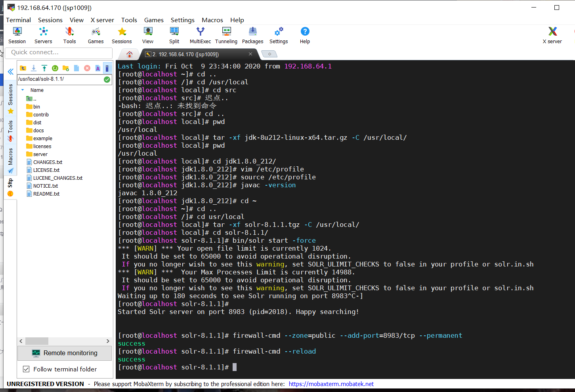The image size is (575, 392).
Task: Select the docs folder
Action: click(35, 130)
